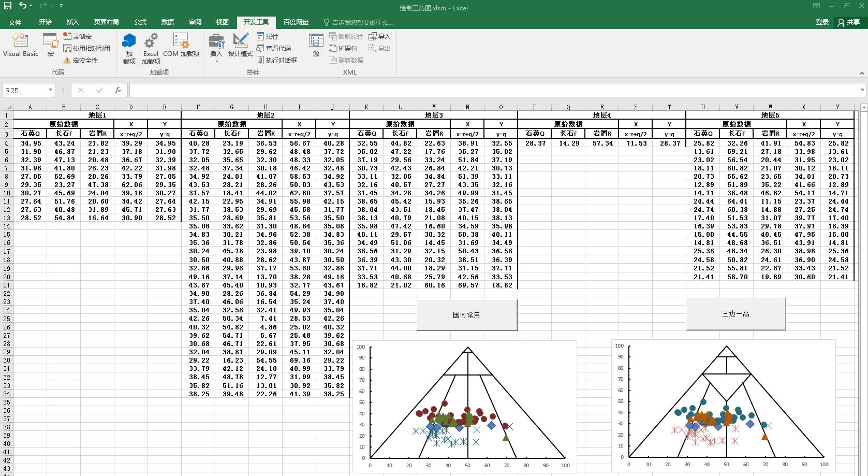Click Map Properties (映射属性)
The image size is (868, 476).
point(346,36)
